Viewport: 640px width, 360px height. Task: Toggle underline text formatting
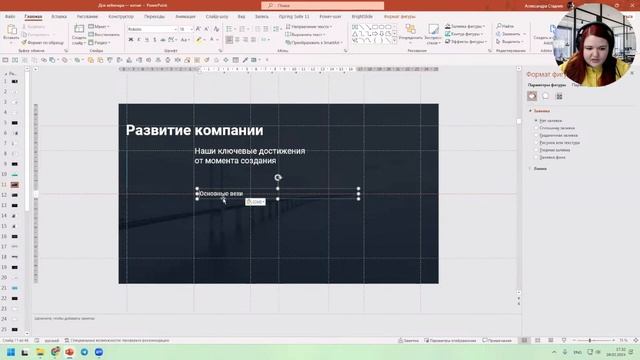(147, 40)
